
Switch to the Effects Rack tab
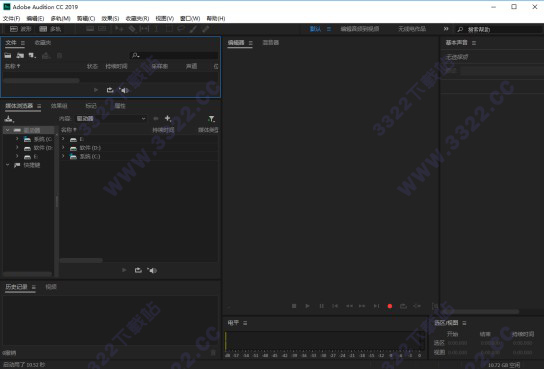(59, 106)
